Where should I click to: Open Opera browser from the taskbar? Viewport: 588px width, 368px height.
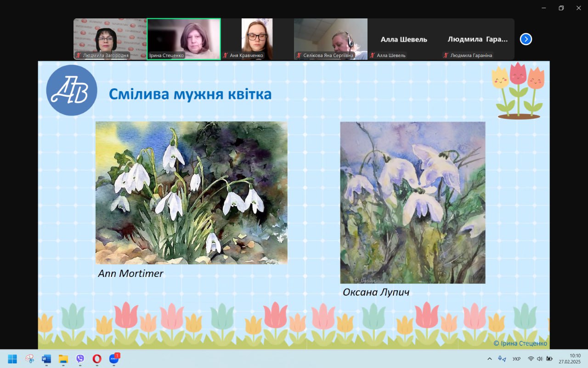pos(97,359)
